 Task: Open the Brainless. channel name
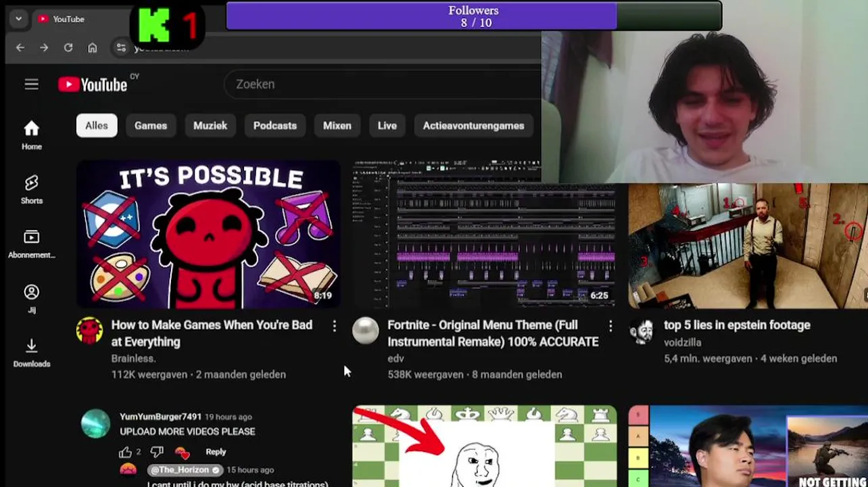click(134, 358)
